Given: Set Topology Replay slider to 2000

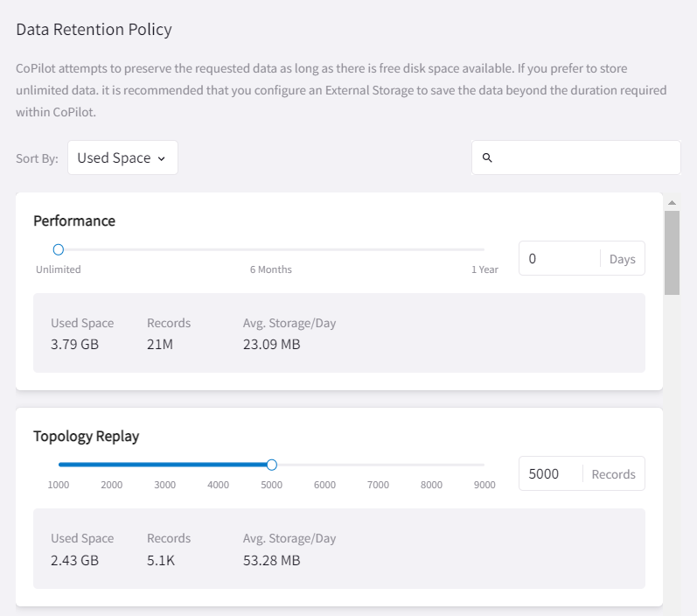Looking at the screenshot, I should pos(112,465).
